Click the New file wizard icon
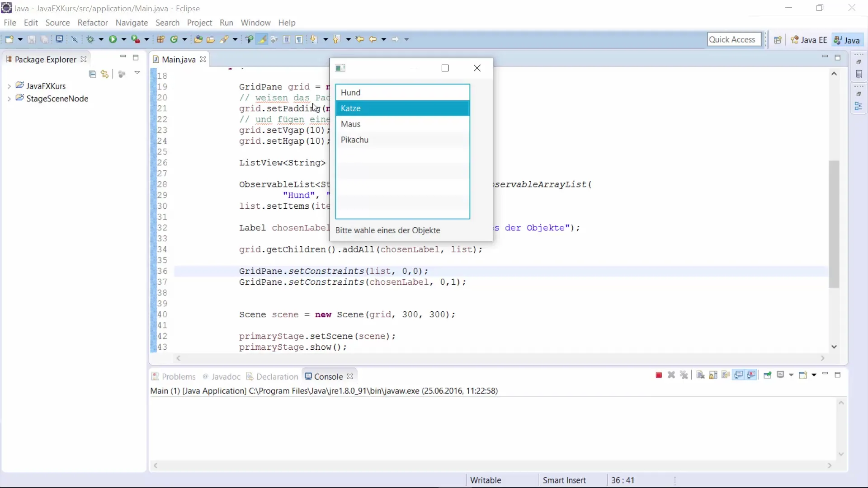 pos(9,39)
